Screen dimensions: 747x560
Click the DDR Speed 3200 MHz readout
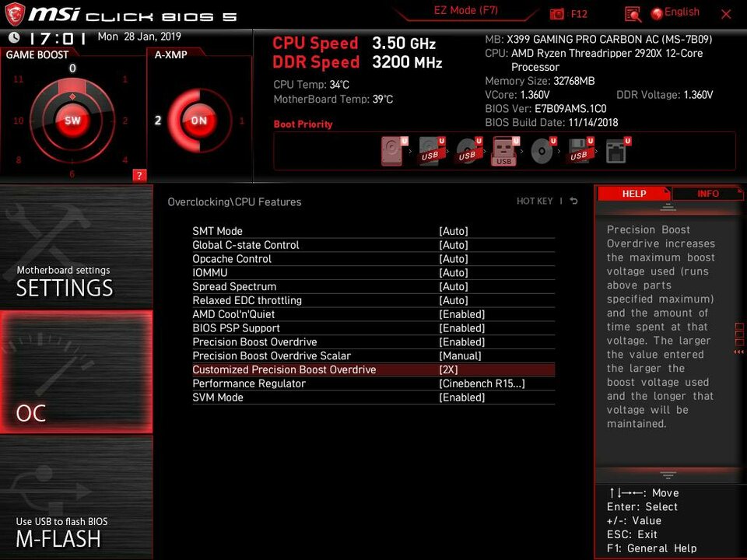point(357,62)
